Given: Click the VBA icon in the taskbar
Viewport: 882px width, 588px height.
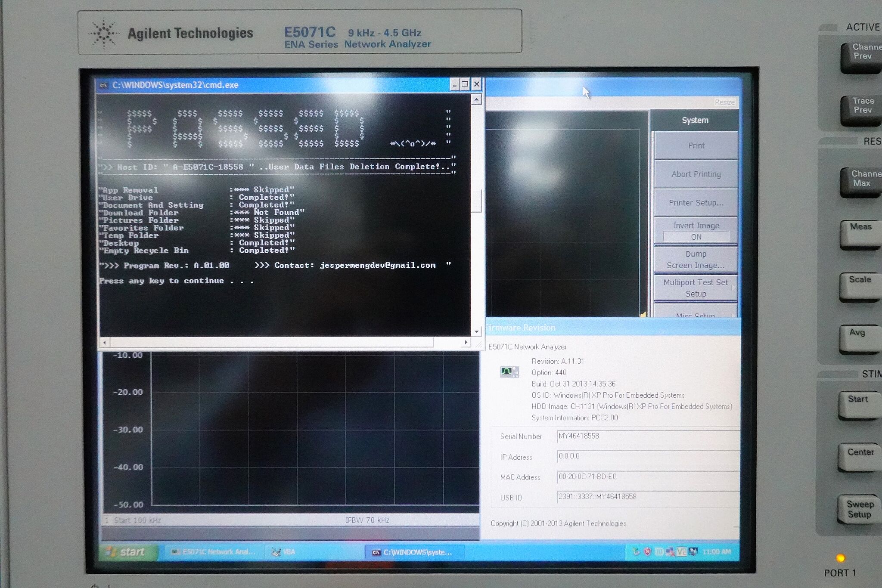Looking at the screenshot, I should [276, 552].
